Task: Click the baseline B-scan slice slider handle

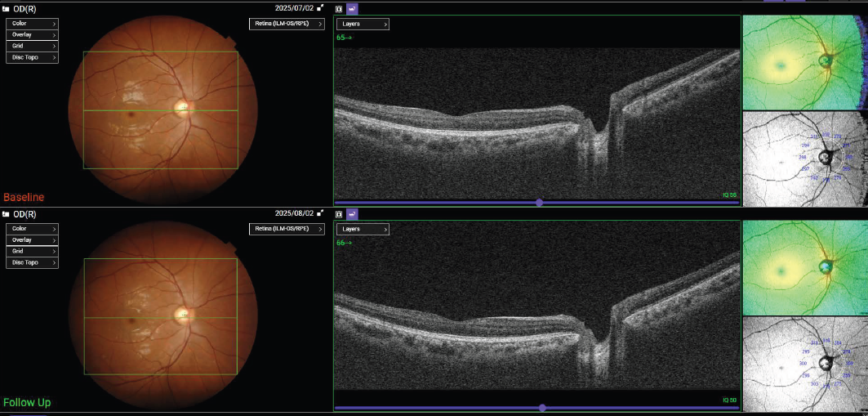Action: click(539, 202)
